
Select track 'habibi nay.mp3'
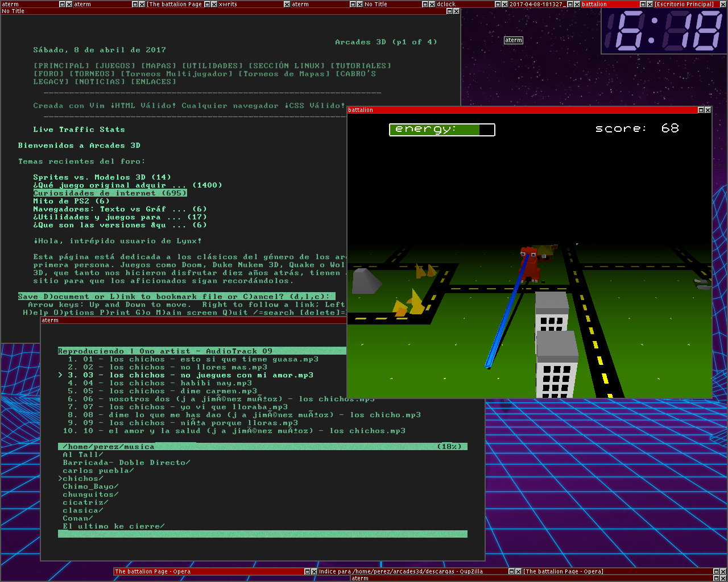pyautogui.click(x=160, y=383)
